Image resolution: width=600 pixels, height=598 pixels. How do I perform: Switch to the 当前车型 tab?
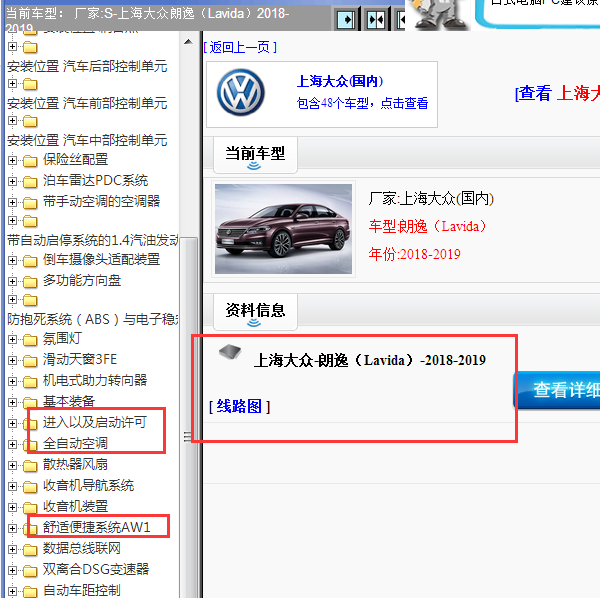pyautogui.click(x=255, y=155)
